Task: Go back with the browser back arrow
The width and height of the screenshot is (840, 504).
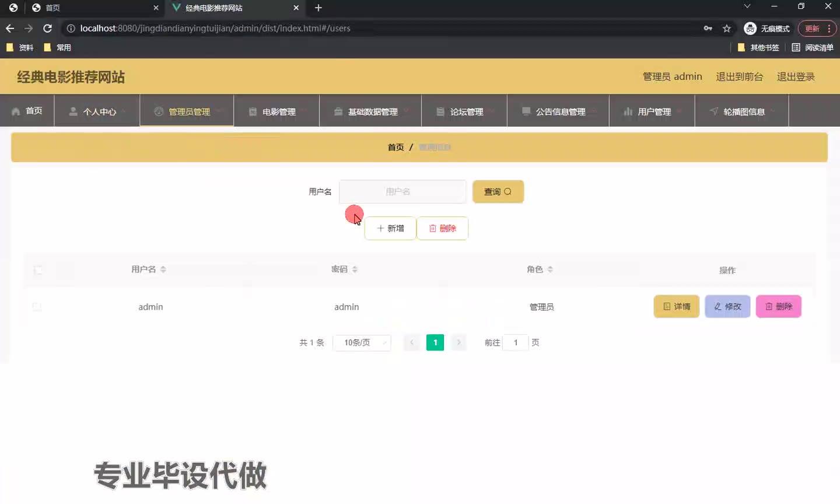Action: (x=10, y=28)
